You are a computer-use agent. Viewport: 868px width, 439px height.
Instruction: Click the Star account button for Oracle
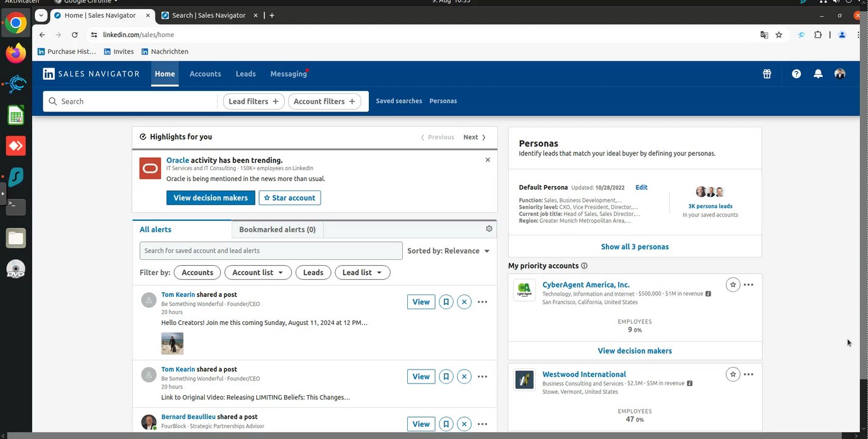tap(290, 198)
